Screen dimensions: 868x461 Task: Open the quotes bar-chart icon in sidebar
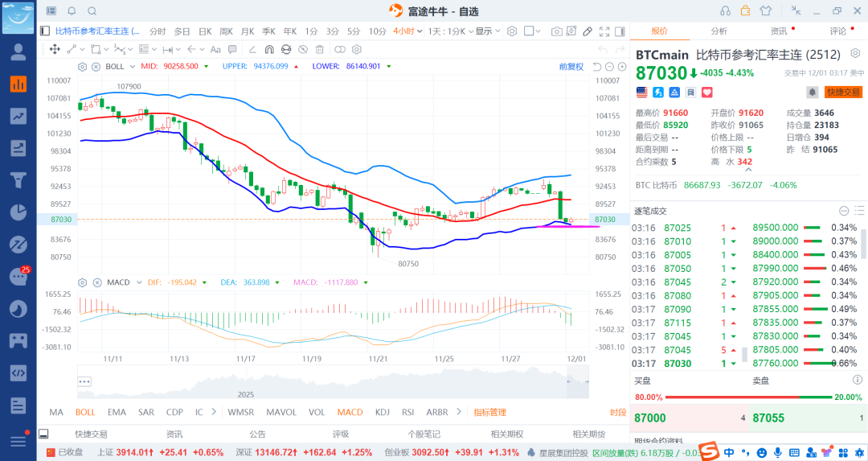pos(18,84)
